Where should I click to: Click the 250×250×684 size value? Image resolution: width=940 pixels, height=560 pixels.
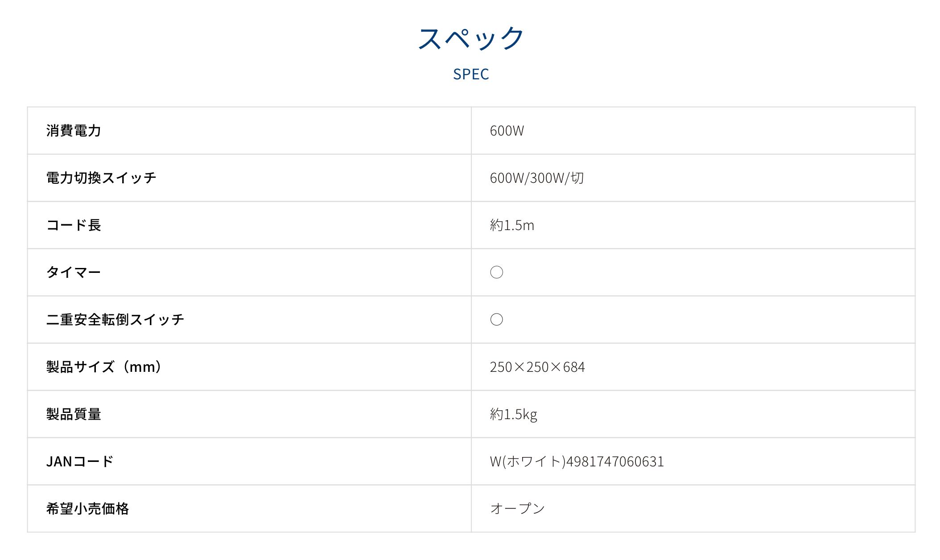point(537,367)
